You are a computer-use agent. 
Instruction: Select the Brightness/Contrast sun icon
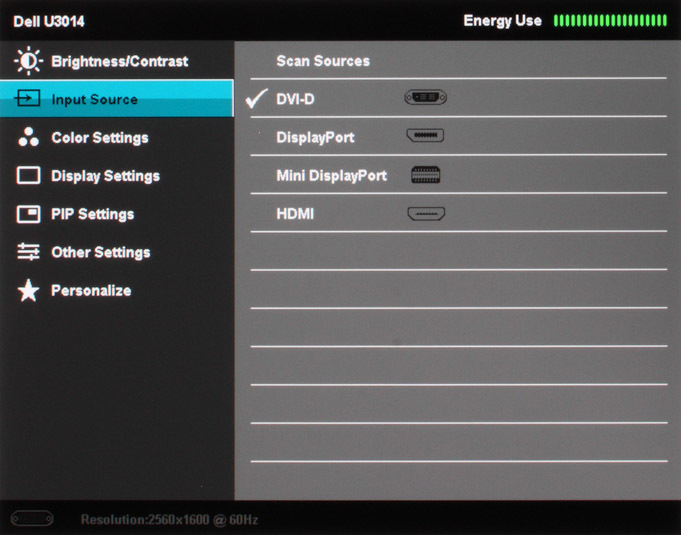(28, 61)
